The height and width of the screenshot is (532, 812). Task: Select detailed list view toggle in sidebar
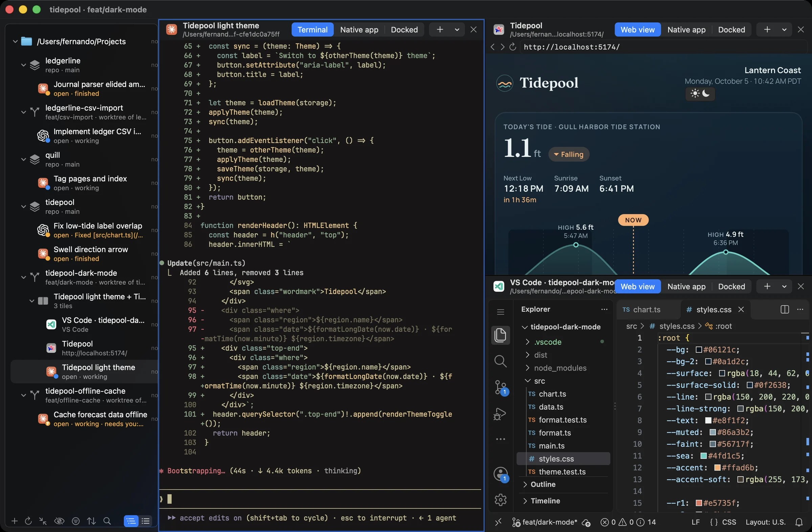(x=131, y=521)
